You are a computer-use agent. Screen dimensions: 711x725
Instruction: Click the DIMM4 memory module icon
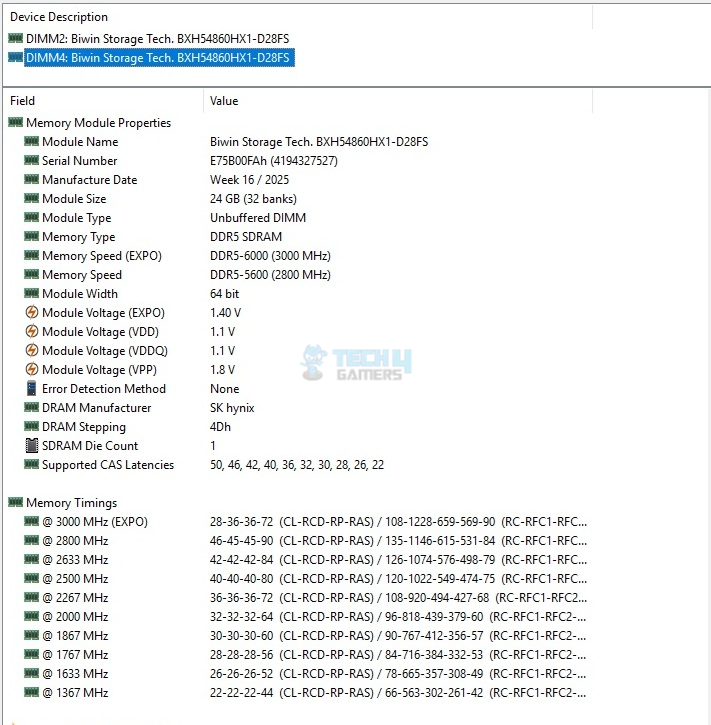point(16,57)
